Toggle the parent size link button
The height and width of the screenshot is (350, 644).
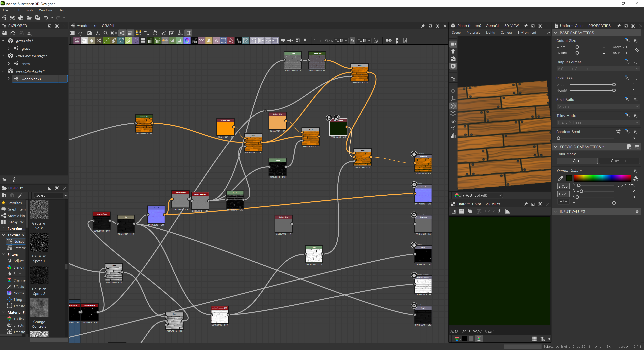pos(352,41)
